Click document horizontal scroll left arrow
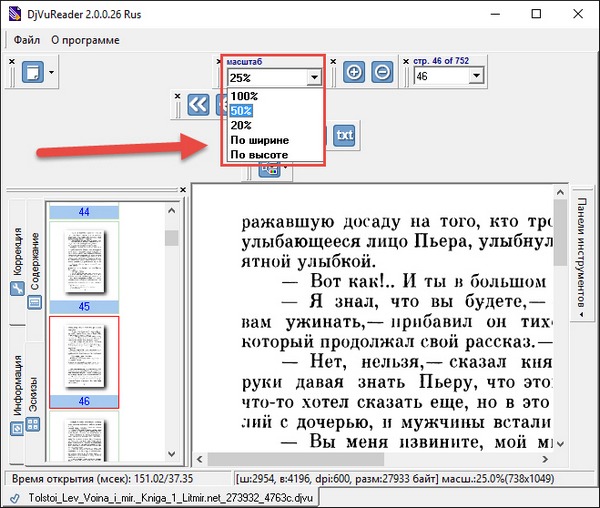600x508 pixels. pos(200,459)
